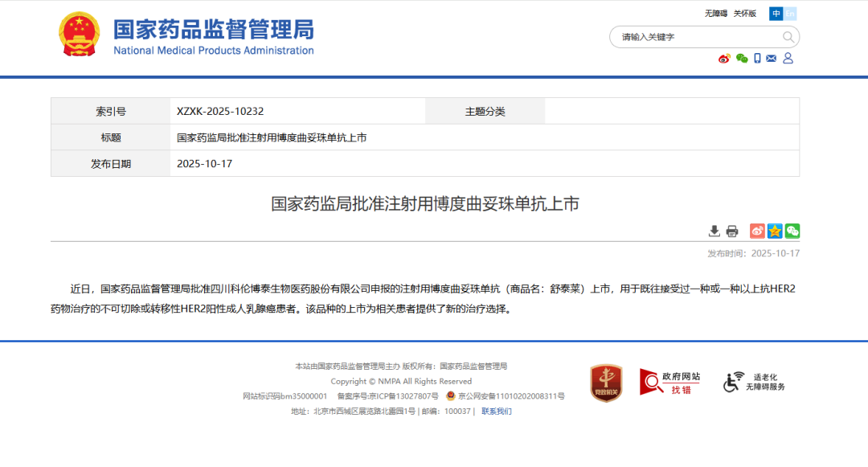Screen dimensions: 868x467
Task: Click the search magnifier icon
Action: click(788, 37)
